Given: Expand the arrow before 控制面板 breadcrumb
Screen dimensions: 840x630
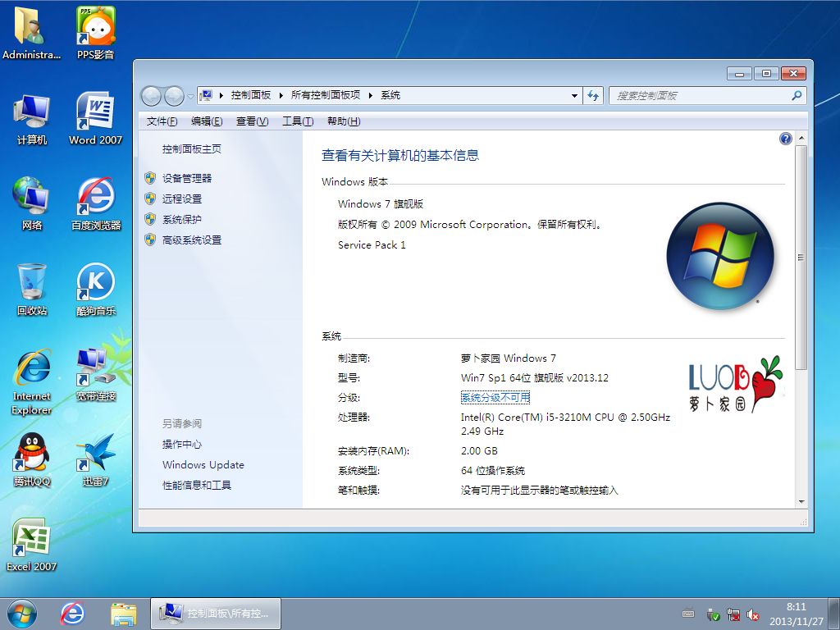Looking at the screenshot, I should [x=221, y=95].
